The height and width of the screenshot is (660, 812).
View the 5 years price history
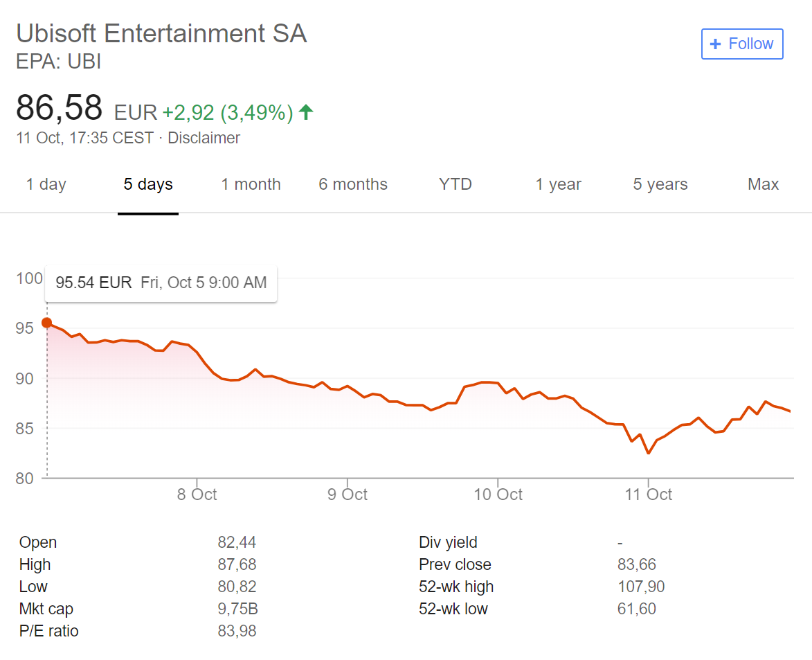659,184
